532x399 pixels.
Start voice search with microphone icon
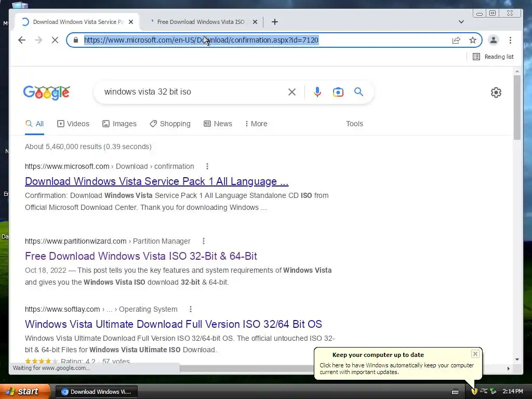(317, 92)
